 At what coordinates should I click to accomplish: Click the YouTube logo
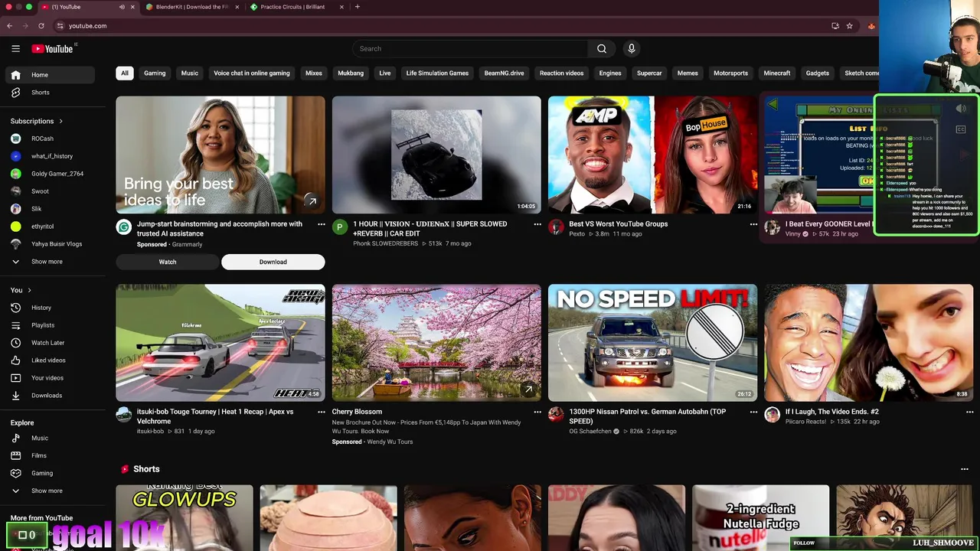(x=52, y=49)
